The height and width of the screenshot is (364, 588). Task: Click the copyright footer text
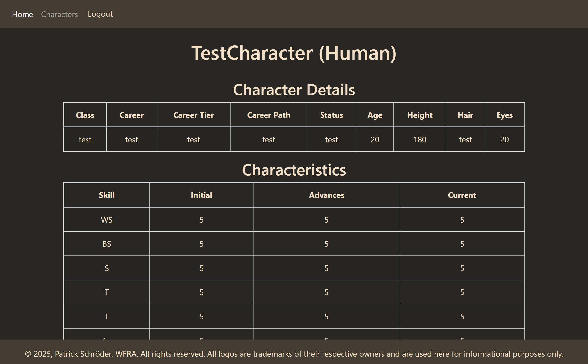(294, 354)
